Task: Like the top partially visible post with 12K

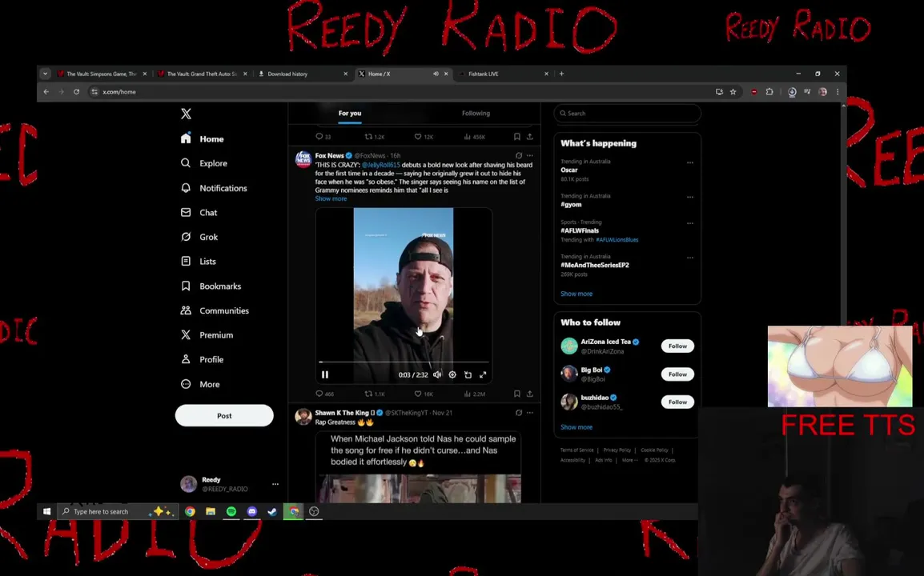Action: pos(423,137)
